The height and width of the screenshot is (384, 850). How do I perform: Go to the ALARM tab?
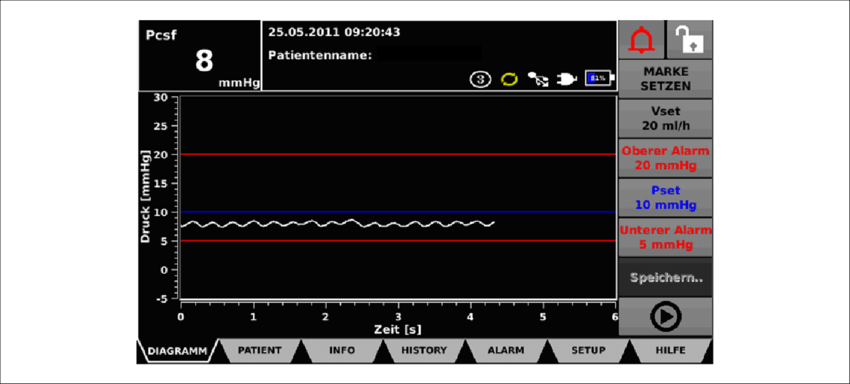pos(506,350)
